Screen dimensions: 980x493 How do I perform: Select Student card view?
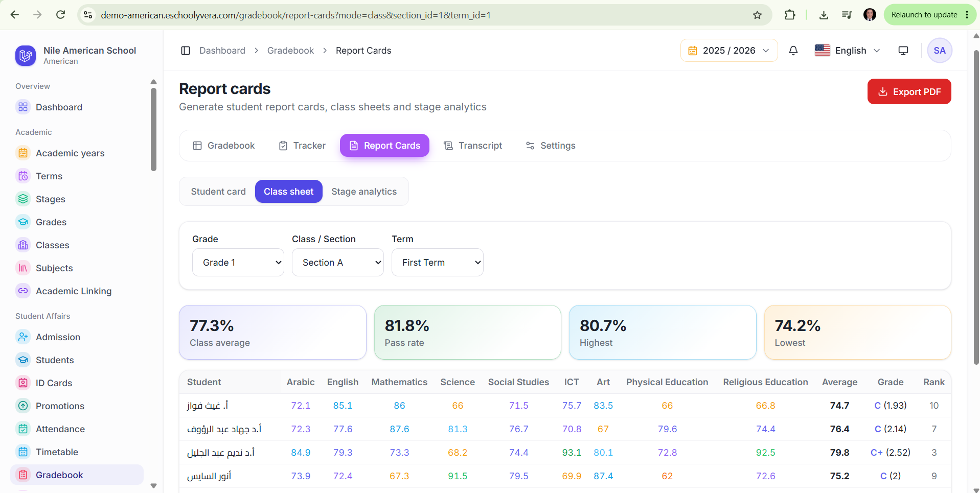[x=218, y=192]
